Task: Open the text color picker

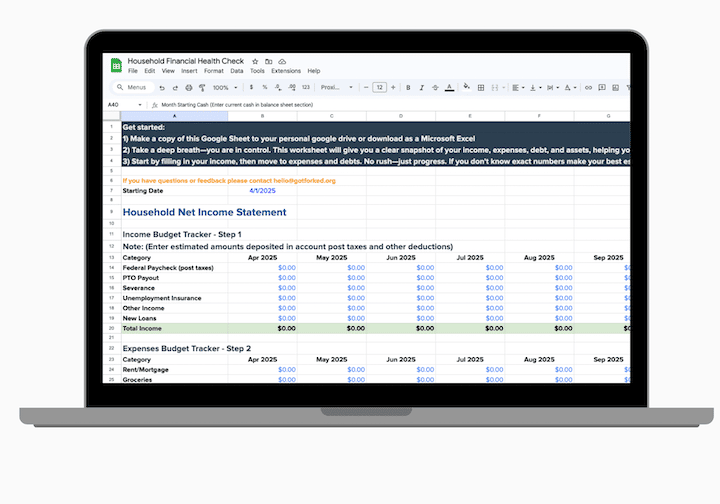Action: [x=450, y=87]
